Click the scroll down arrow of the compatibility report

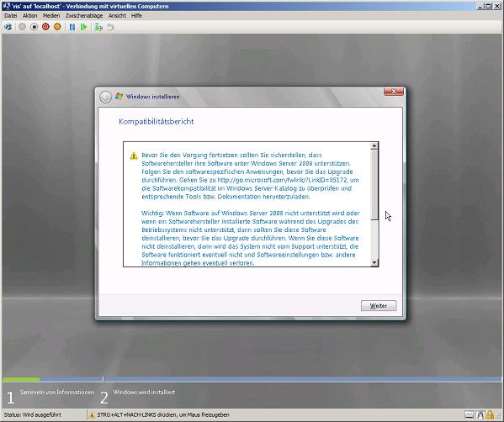tap(374, 262)
